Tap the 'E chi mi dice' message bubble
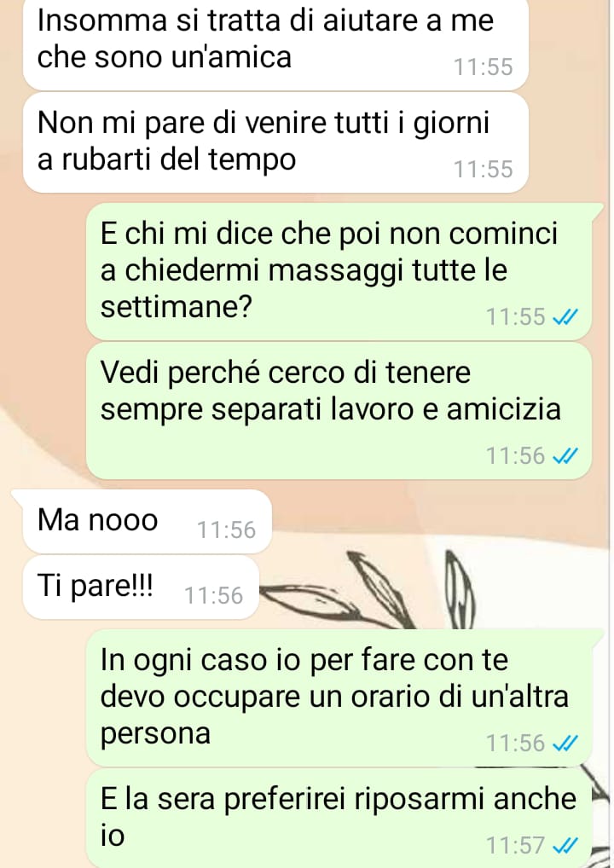Screen dimensions: 614x868 (x=339, y=271)
